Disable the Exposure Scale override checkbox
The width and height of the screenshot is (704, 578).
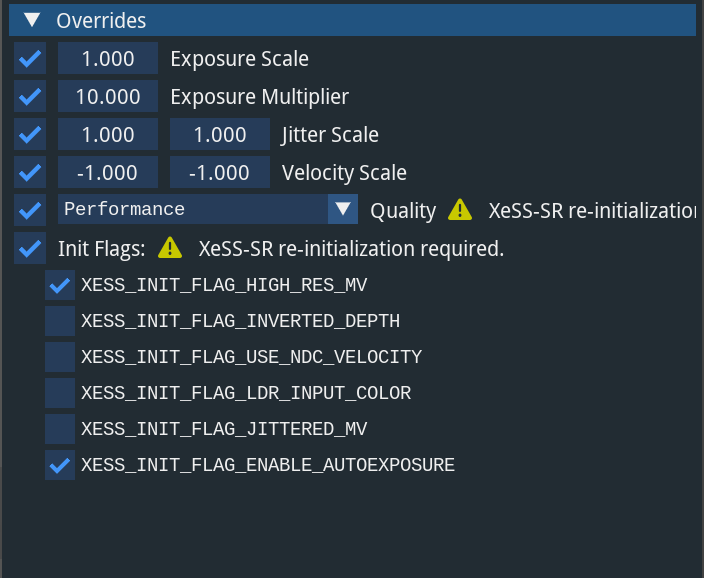[x=30, y=59]
